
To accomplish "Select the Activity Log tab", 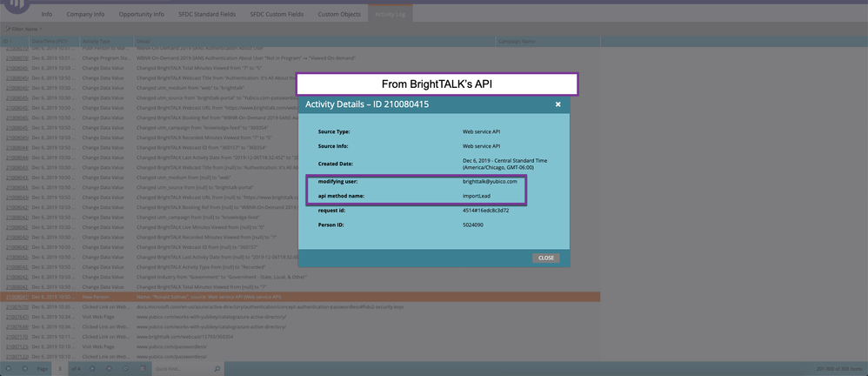I will pyautogui.click(x=391, y=14).
